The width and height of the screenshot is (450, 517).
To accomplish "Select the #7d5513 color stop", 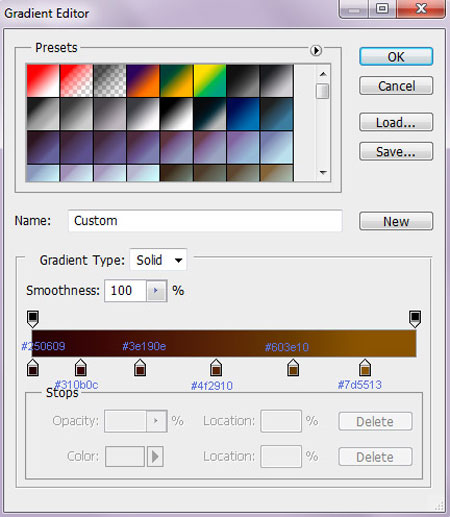I will [365, 368].
